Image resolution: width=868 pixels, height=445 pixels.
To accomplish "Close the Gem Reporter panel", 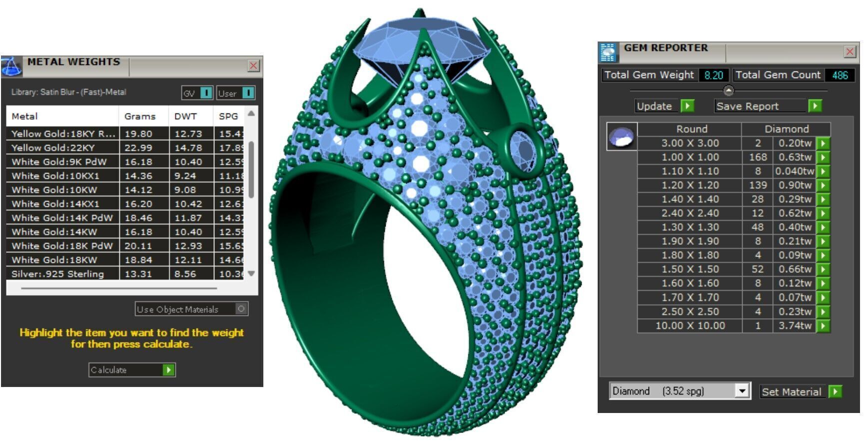I will point(850,51).
